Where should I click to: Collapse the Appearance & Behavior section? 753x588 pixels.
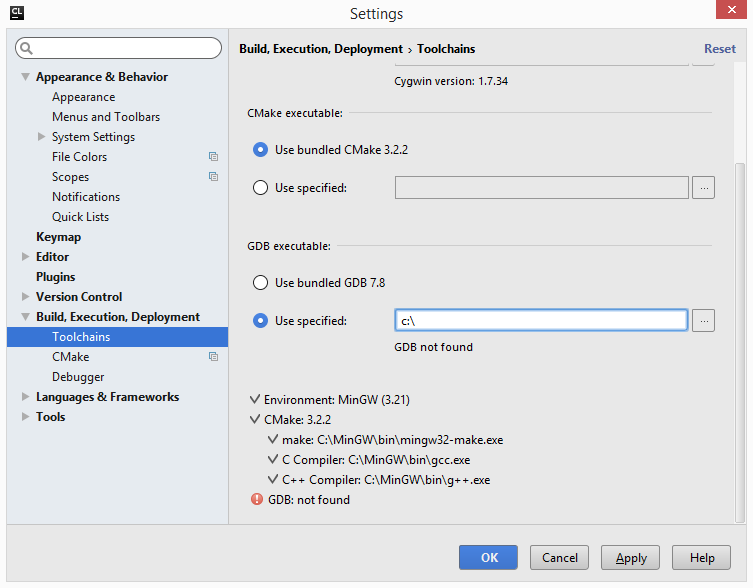[25, 77]
